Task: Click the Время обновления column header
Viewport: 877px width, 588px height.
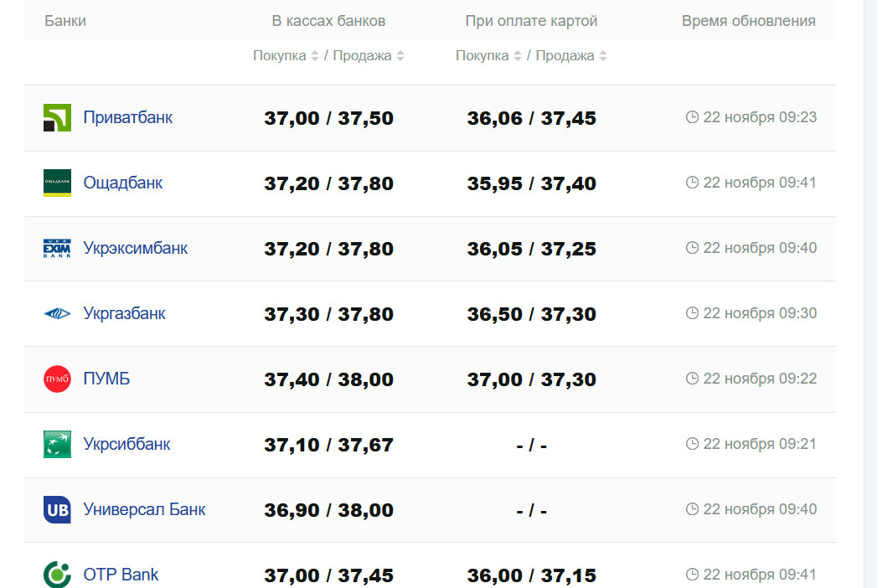Action: 748,21
